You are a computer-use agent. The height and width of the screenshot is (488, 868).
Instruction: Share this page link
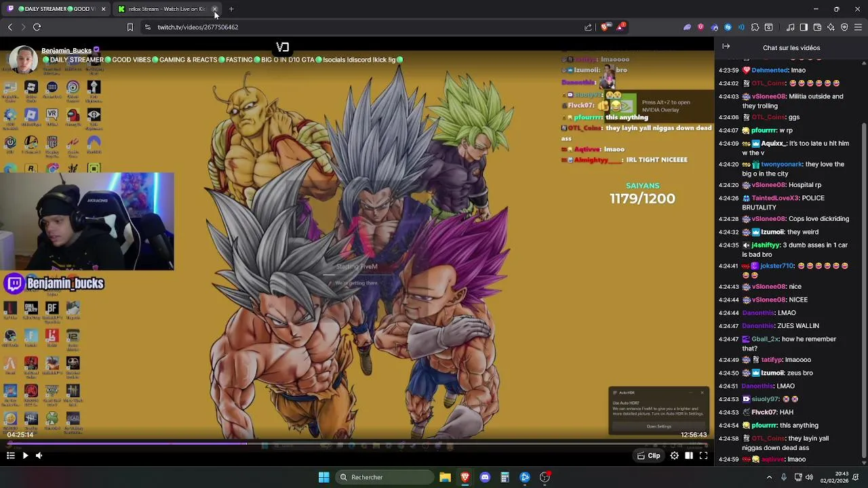(588, 27)
